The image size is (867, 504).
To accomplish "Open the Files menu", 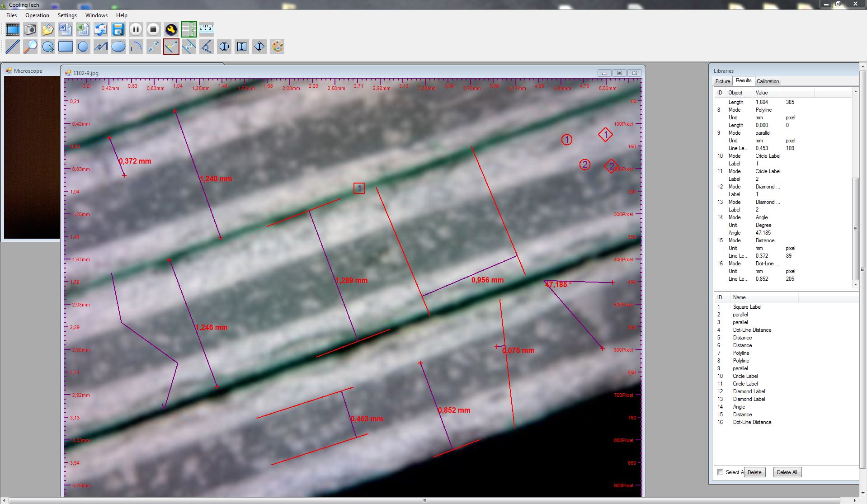I will tap(12, 15).
